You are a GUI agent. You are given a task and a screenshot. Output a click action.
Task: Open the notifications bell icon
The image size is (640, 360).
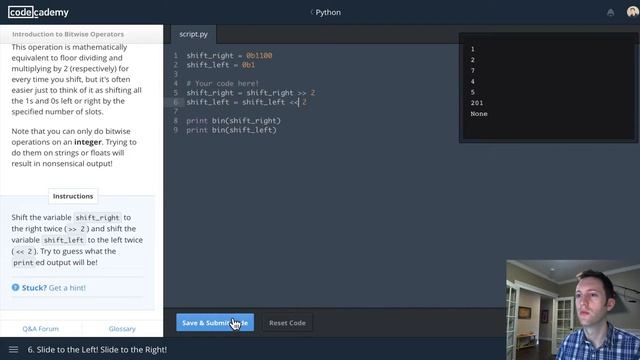(x=610, y=13)
